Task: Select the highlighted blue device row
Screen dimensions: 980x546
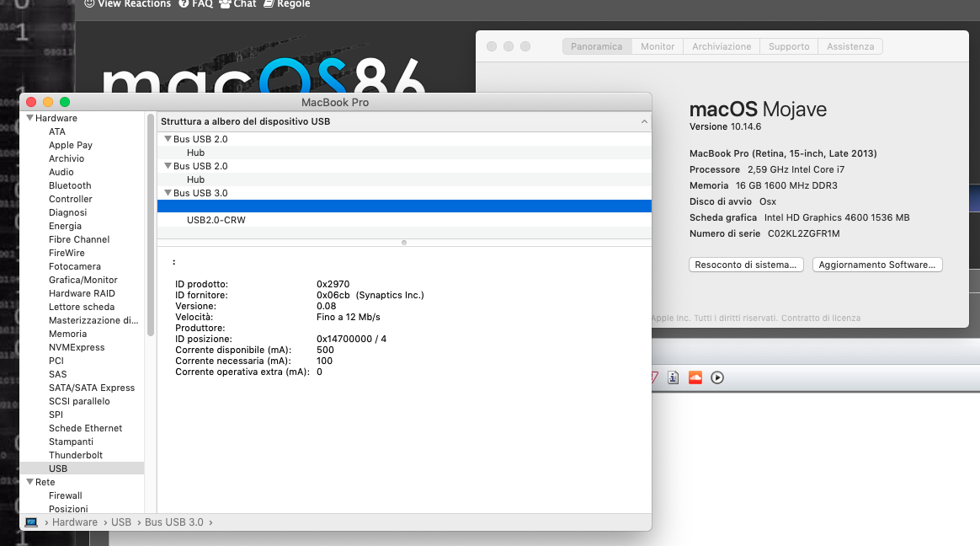Action: [x=404, y=206]
